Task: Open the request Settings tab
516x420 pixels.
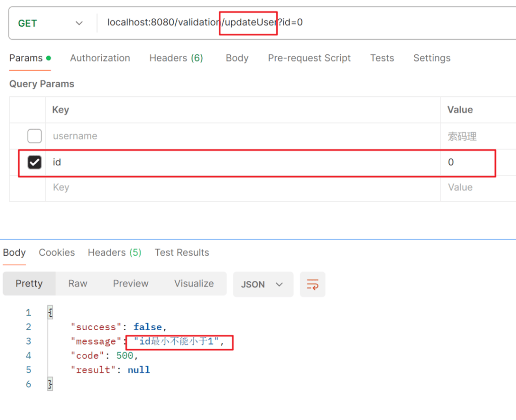Action: pyautogui.click(x=432, y=58)
